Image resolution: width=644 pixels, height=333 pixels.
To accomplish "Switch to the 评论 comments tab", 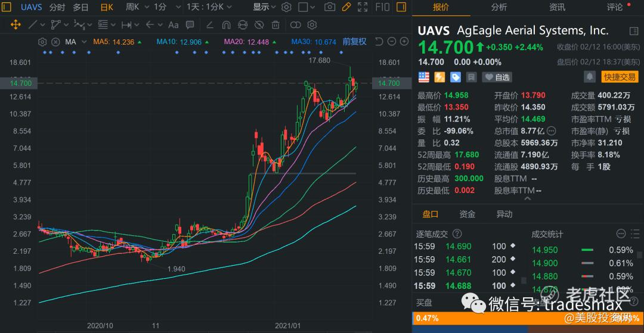I will (615, 7).
